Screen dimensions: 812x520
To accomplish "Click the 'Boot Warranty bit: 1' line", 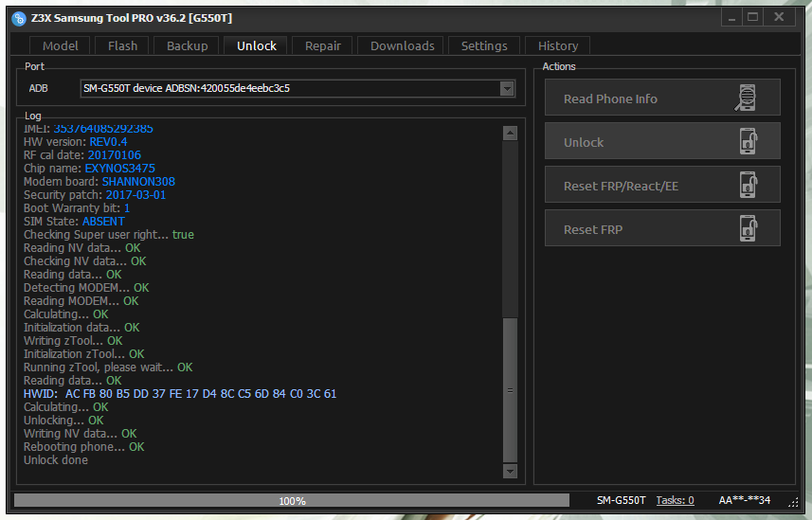I will (77, 208).
